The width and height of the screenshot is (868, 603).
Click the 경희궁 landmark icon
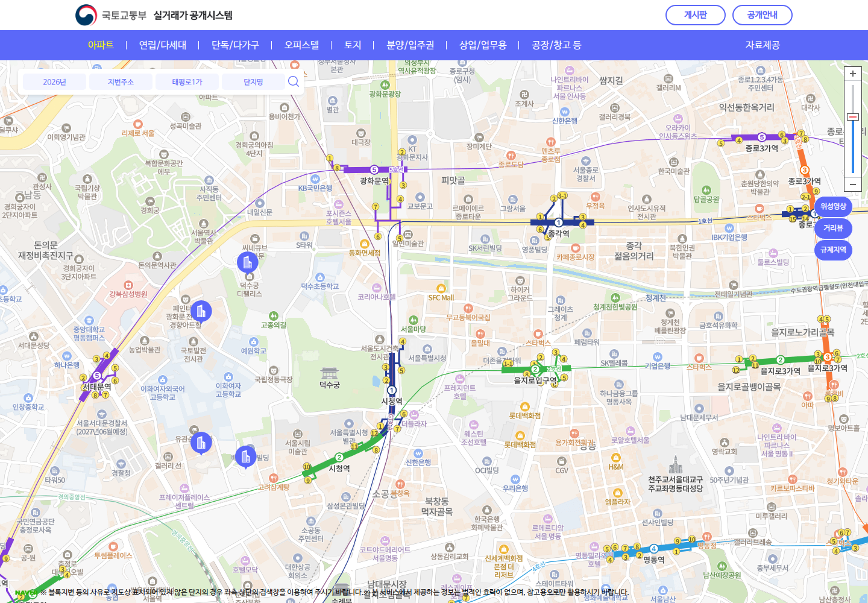point(150,201)
